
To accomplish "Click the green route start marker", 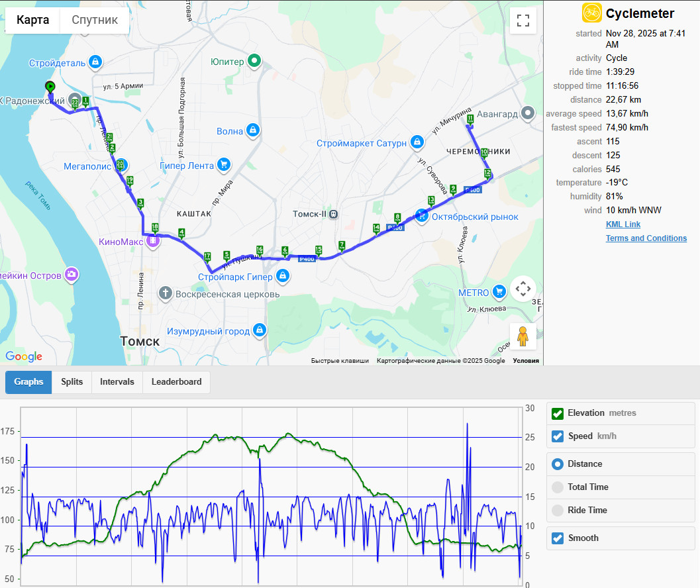I will (50, 86).
